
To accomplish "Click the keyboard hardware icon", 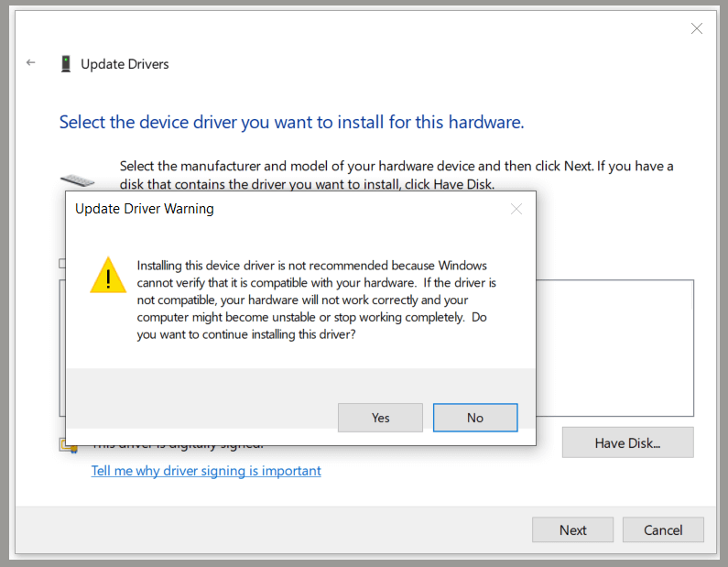I will click(x=77, y=180).
